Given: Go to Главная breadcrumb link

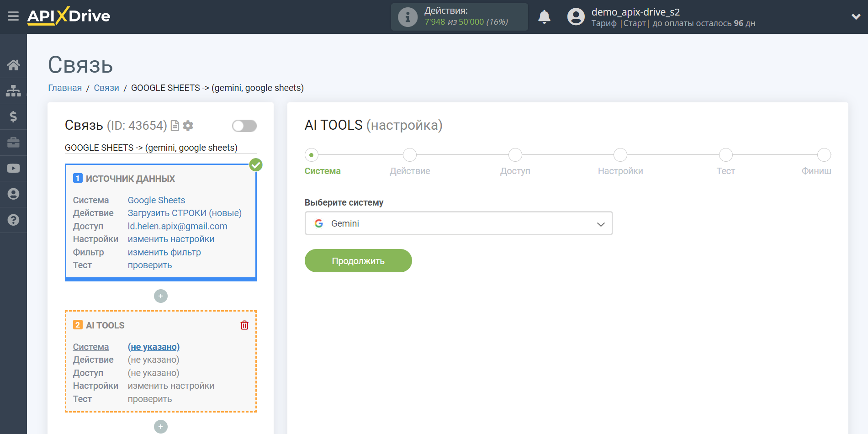Looking at the screenshot, I should pos(65,88).
